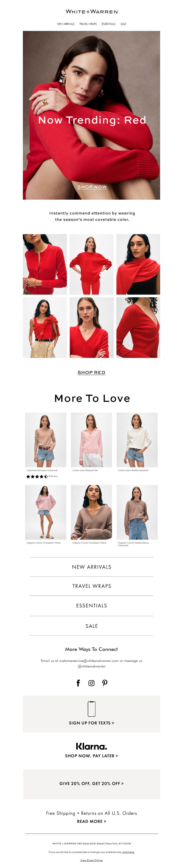Click the Shop Red link
This screenshot has width=183, height=868.
(91, 372)
